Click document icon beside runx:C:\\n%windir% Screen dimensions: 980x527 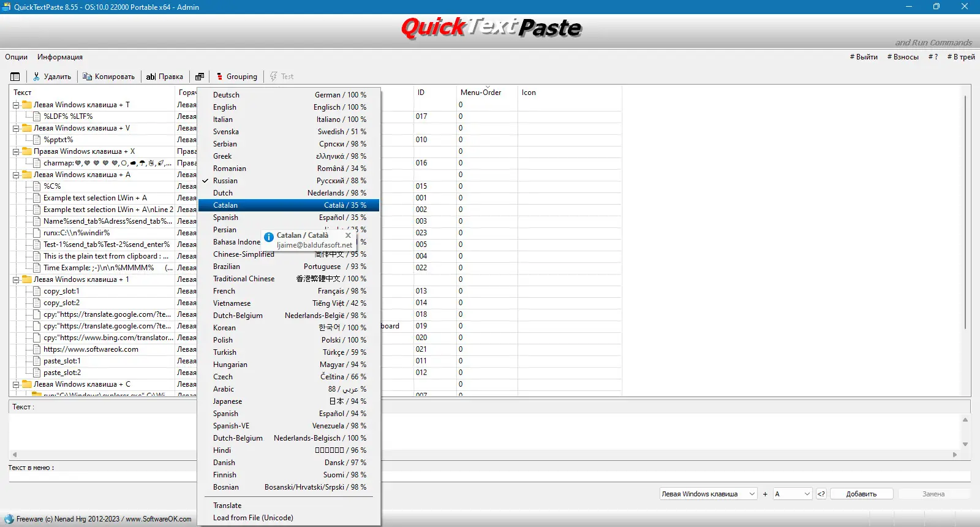click(x=37, y=233)
